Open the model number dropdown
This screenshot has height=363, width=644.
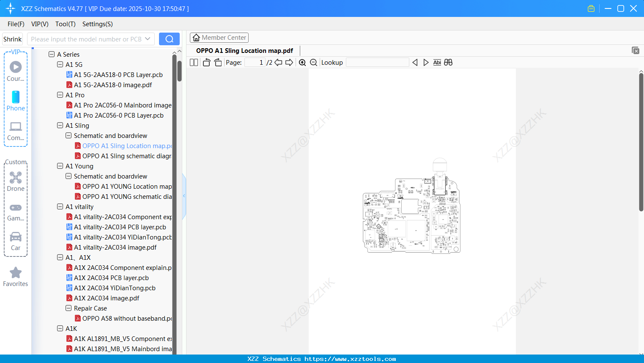coord(148,39)
